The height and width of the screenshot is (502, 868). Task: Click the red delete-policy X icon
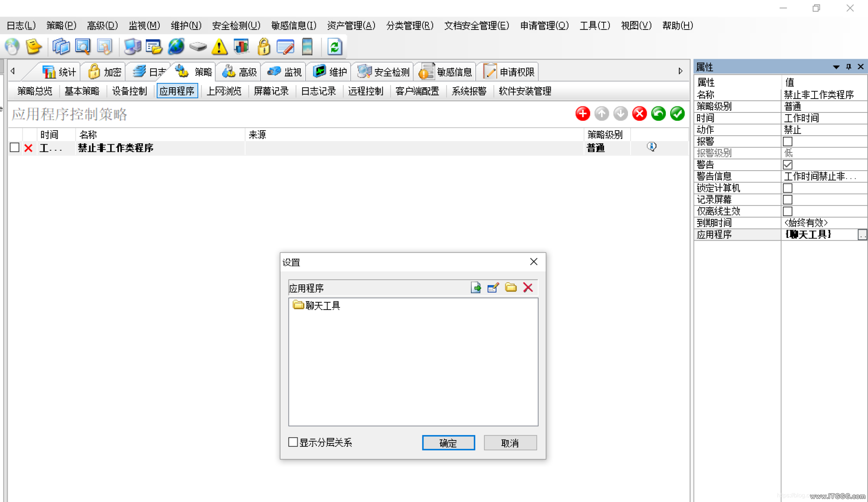coord(639,114)
